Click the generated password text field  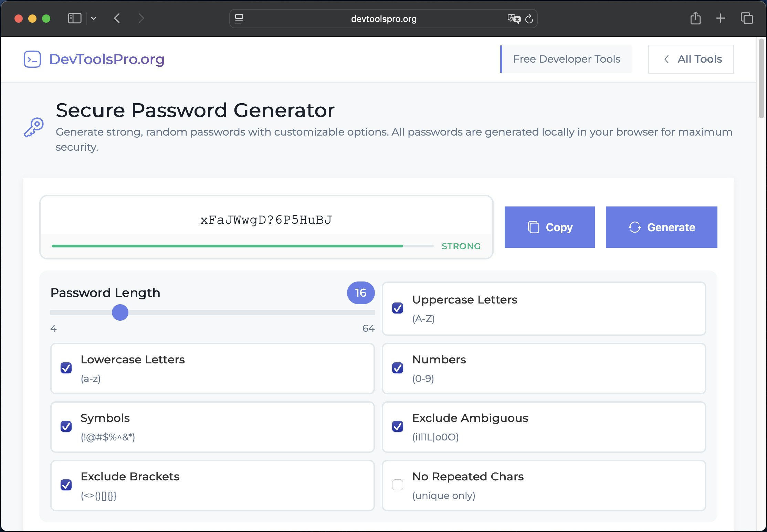[x=266, y=220]
